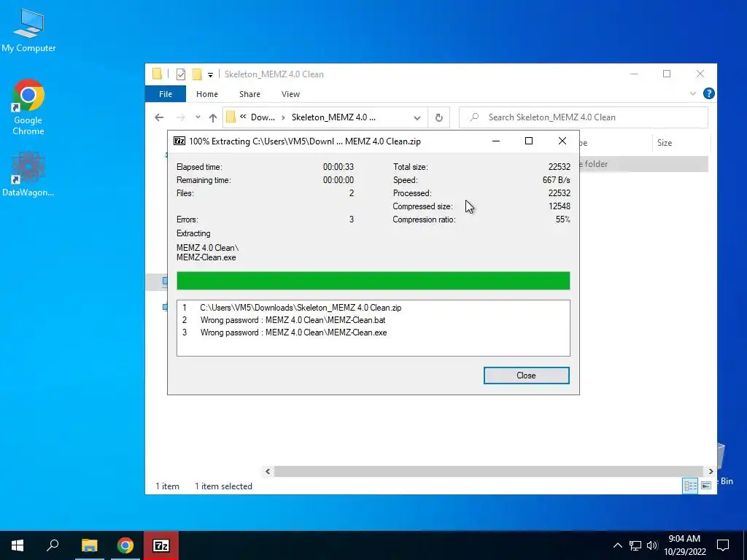Launch Google Chrome desktop shortcut
Image resolution: width=747 pixels, height=560 pixels.
pos(28,107)
